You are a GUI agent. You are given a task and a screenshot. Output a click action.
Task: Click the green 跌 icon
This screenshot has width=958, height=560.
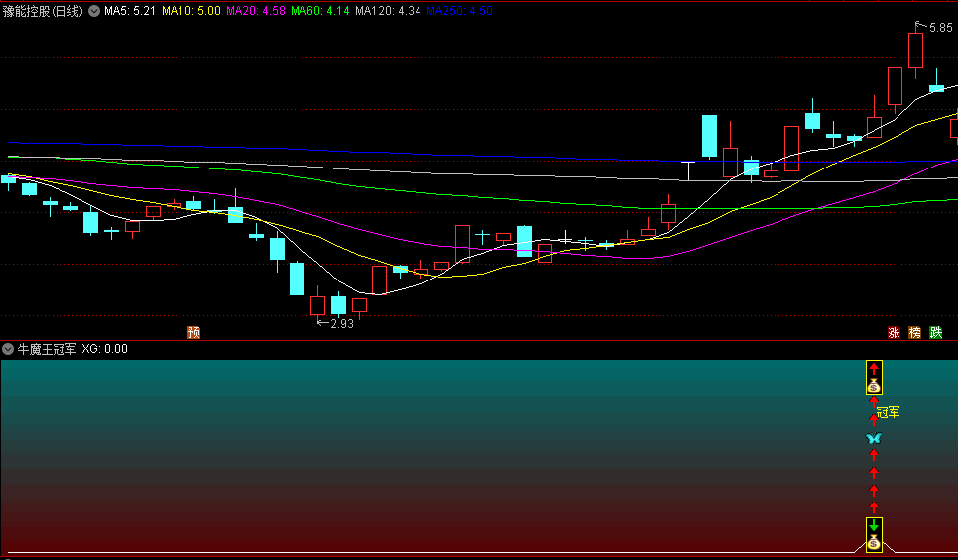coord(935,332)
